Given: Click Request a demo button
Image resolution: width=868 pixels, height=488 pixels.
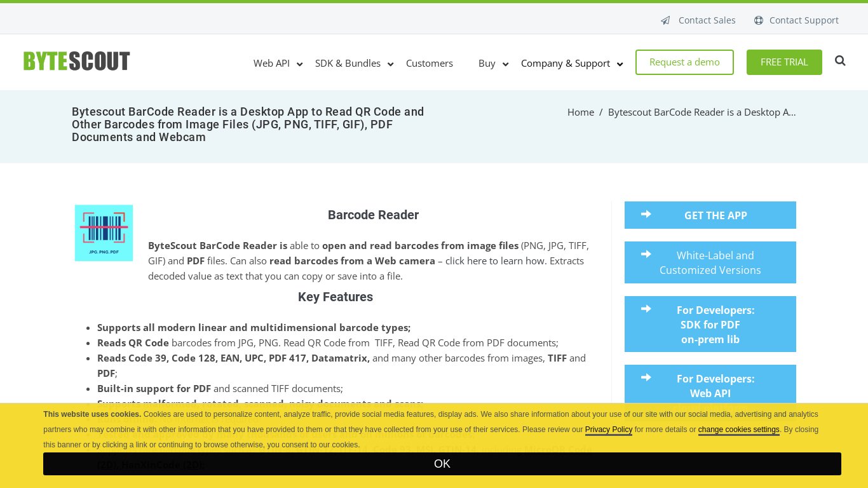Looking at the screenshot, I should click(x=684, y=62).
